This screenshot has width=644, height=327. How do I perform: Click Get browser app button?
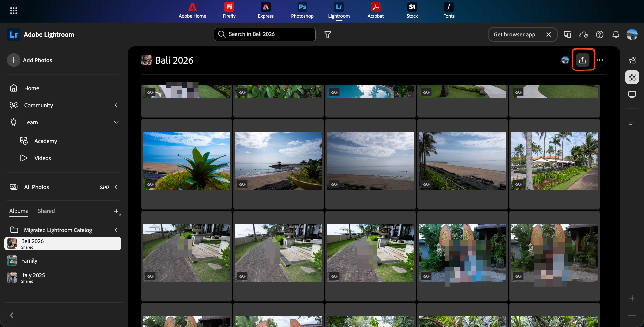pos(514,34)
